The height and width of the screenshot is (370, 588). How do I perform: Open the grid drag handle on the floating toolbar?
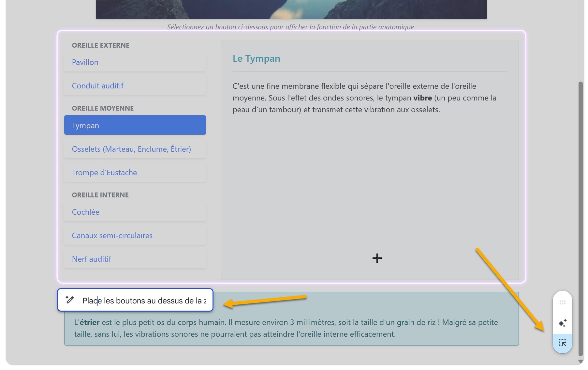[x=563, y=302]
